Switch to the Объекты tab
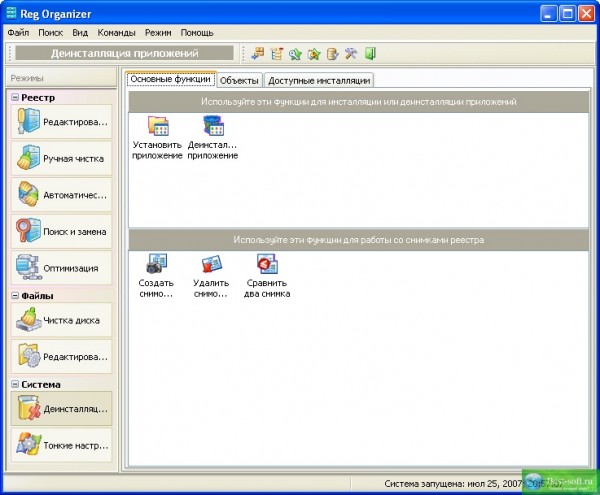The image size is (600, 495). (x=240, y=80)
